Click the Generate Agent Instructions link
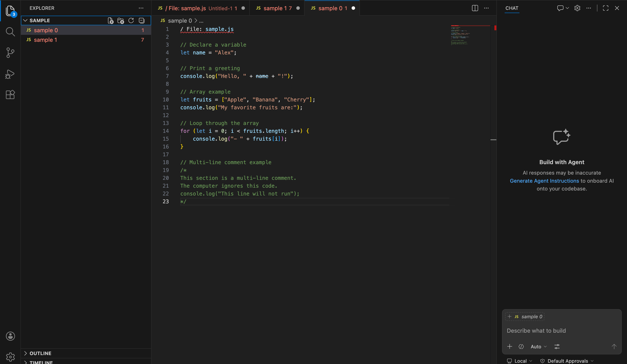 (544, 181)
